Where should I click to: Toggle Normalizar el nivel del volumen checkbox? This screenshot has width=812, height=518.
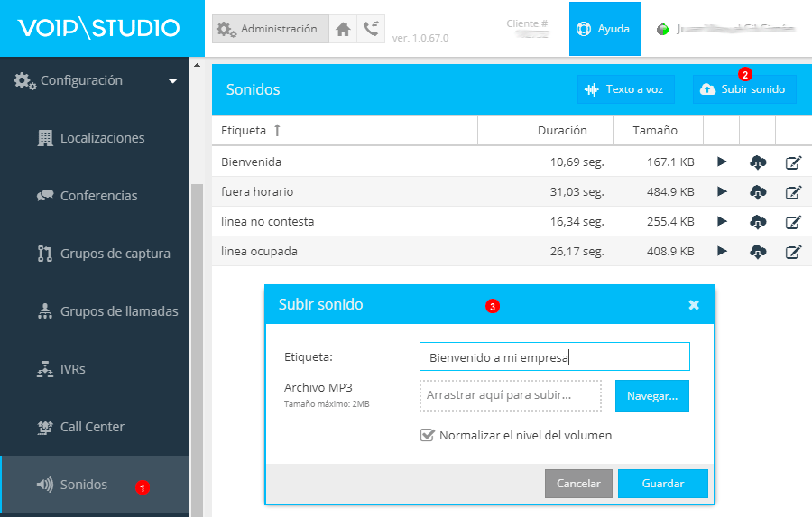428,435
